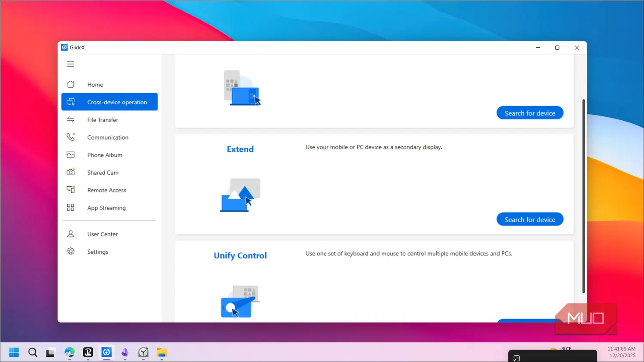Click the Phone Album picture icon
The width and height of the screenshot is (644, 362).
(x=71, y=155)
